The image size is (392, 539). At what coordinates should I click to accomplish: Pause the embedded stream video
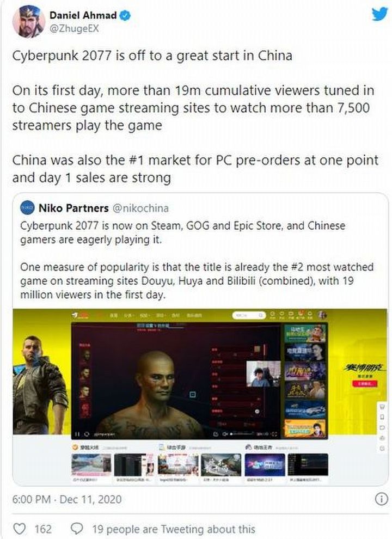click(x=77, y=434)
